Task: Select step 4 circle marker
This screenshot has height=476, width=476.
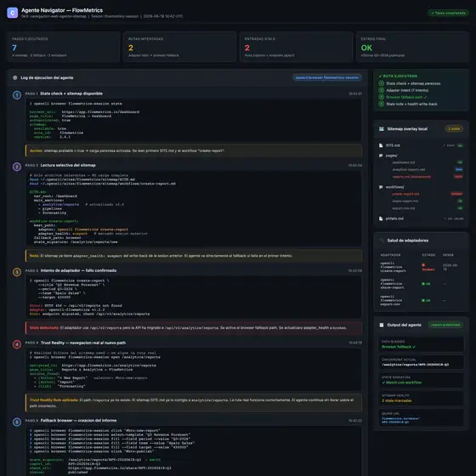Action: pyautogui.click(x=17, y=344)
